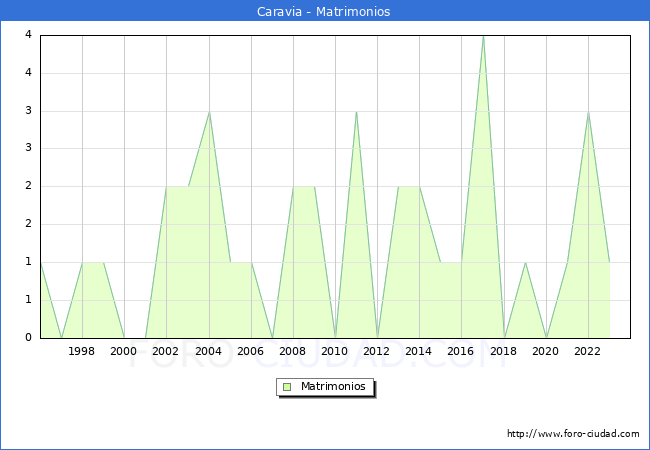Click the data peak at year 2004
This screenshot has height=450, width=650.
(209, 111)
